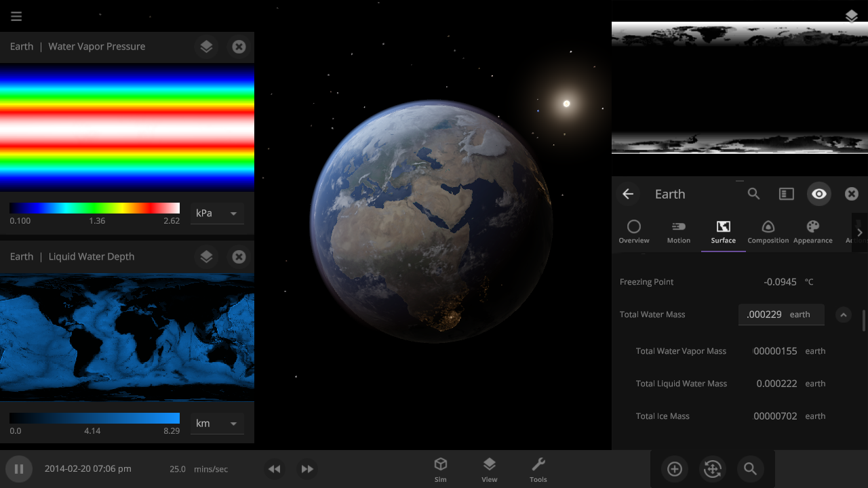
Task: Click the Water Vapor Pressure color scale bar
Action: (x=94, y=208)
